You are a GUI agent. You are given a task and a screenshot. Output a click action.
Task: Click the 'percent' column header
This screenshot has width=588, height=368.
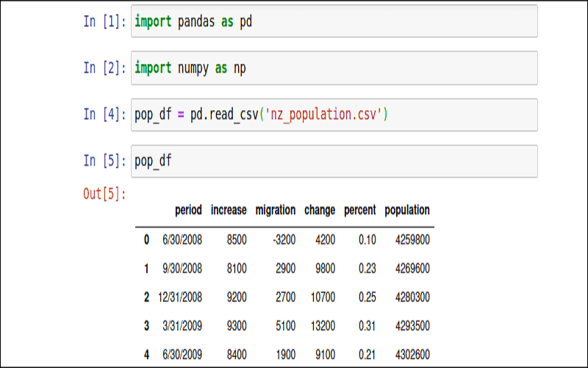coord(360,210)
